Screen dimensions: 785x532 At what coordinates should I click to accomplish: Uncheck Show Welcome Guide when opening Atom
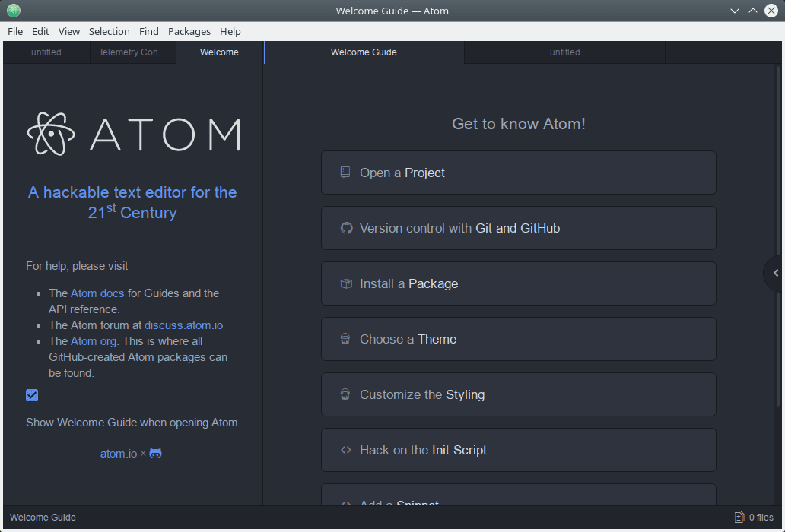point(32,395)
